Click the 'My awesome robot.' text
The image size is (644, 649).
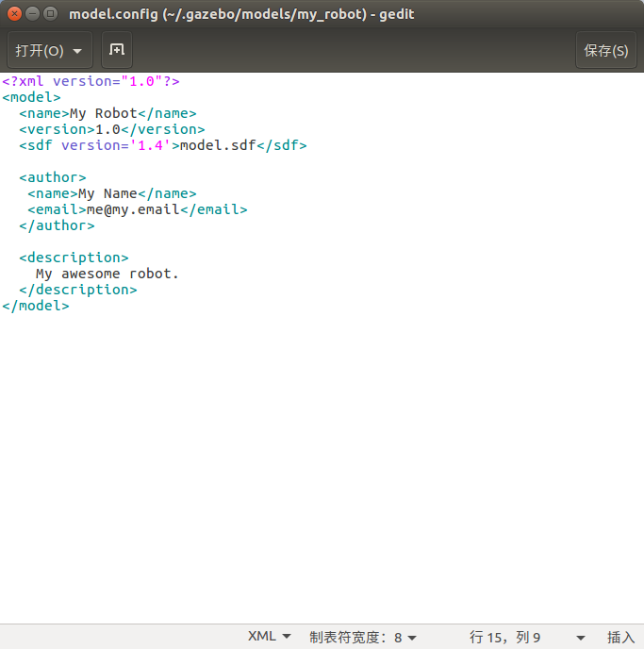pos(107,274)
